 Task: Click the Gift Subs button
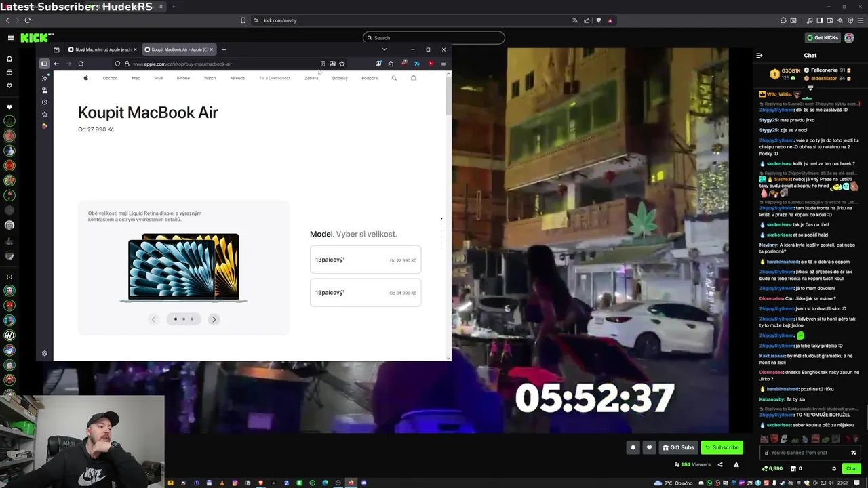click(678, 447)
